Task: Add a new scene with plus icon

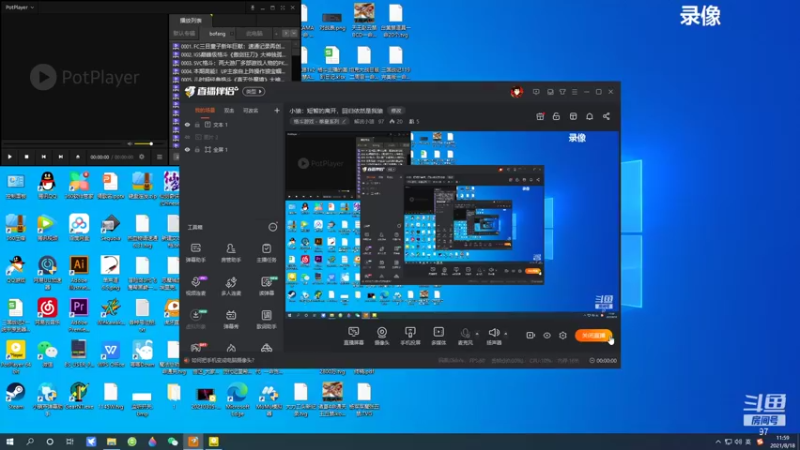Action: click(x=277, y=110)
